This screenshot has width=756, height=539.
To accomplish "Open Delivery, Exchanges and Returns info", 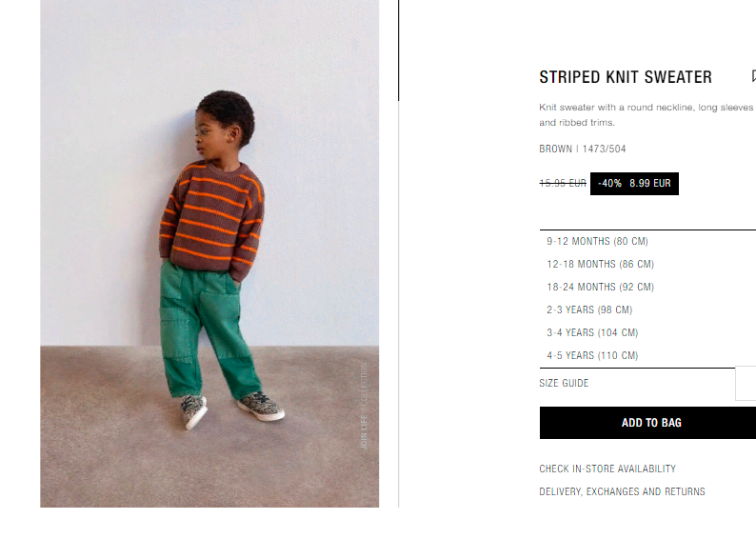I will coord(622,491).
